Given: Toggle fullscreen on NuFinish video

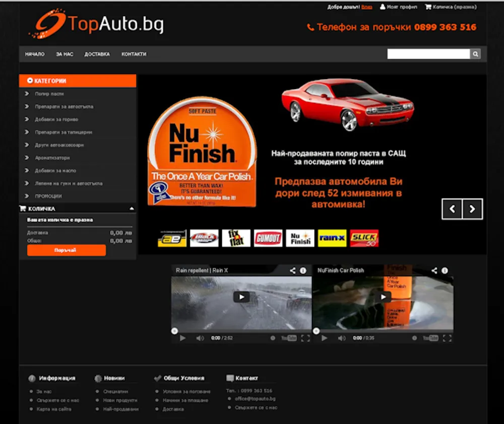Looking at the screenshot, I should click(x=447, y=338).
